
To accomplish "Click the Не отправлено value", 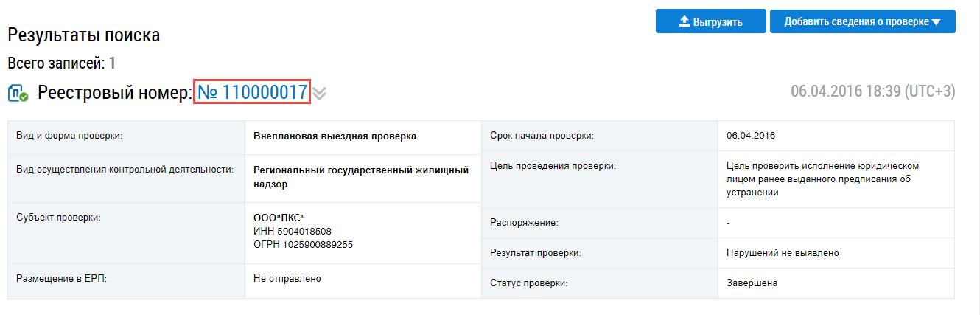I will pos(287,278).
